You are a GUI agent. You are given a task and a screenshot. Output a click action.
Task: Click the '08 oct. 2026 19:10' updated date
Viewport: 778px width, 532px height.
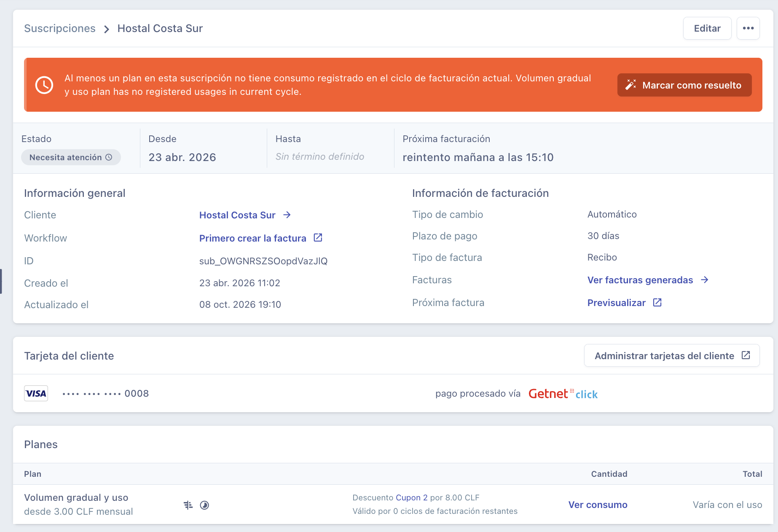pyautogui.click(x=240, y=304)
